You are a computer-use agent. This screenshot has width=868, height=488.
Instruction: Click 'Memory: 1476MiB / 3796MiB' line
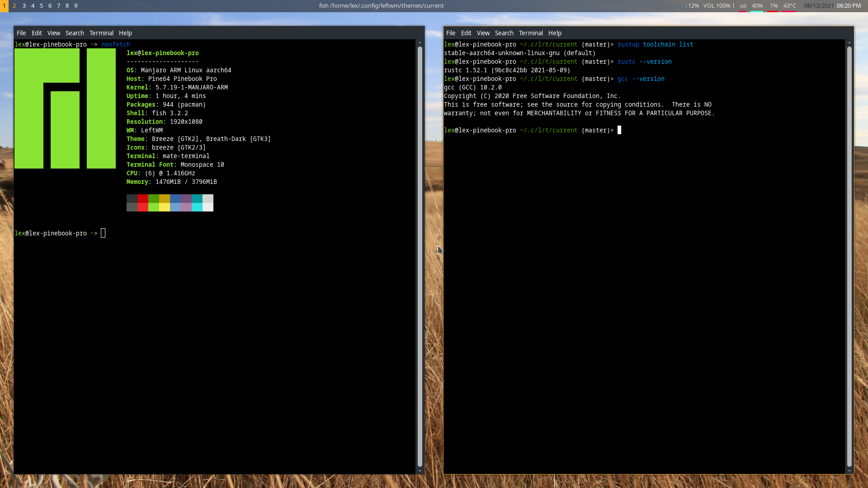(x=172, y=182)
